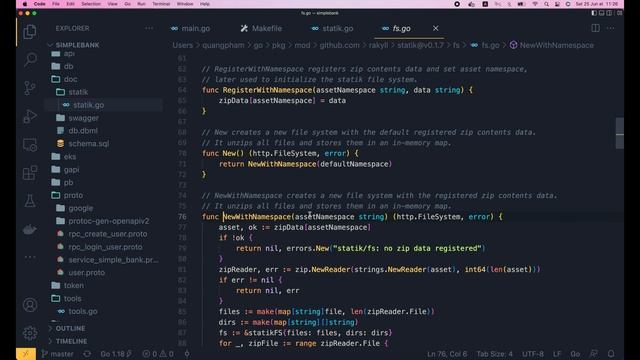Click the Go 1.18 version indicator
Image resolution: width=640 pixels, height=360 pixels.
click(116, 354)
